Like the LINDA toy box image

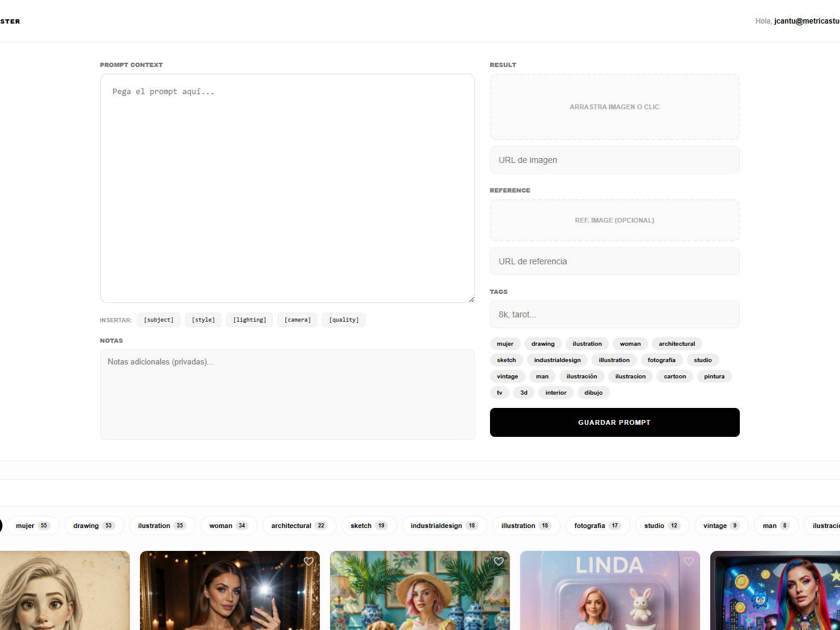689,562
